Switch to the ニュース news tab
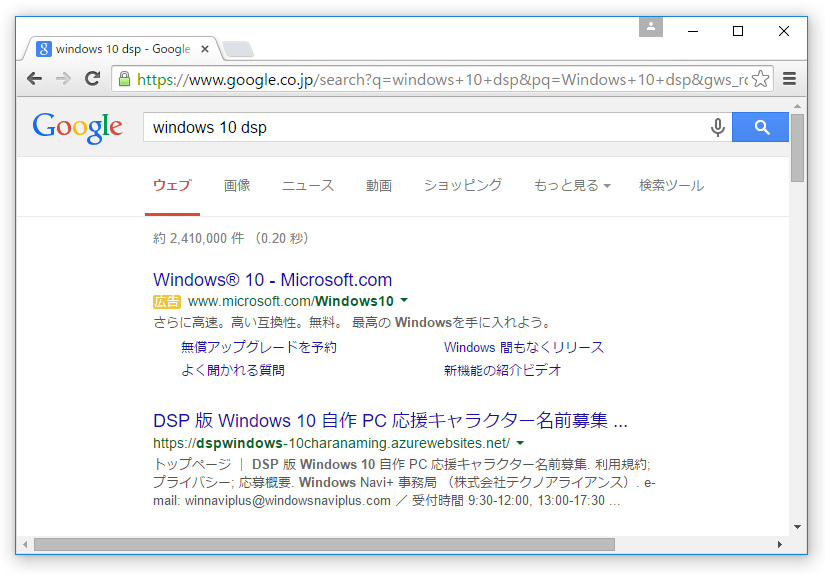The height and width of the screenshot is (574, 825). 308,185
